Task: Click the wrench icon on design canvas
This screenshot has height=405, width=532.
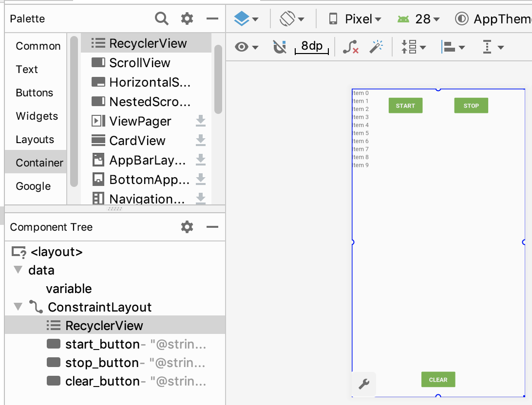Action: click(x=364, y=384)
